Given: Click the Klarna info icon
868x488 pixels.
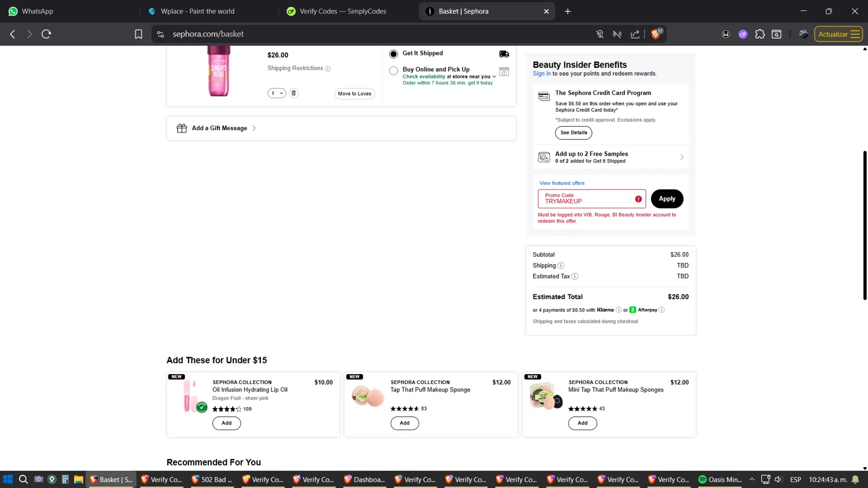Looking at the screenshot, I should click(x=619, y=310).
